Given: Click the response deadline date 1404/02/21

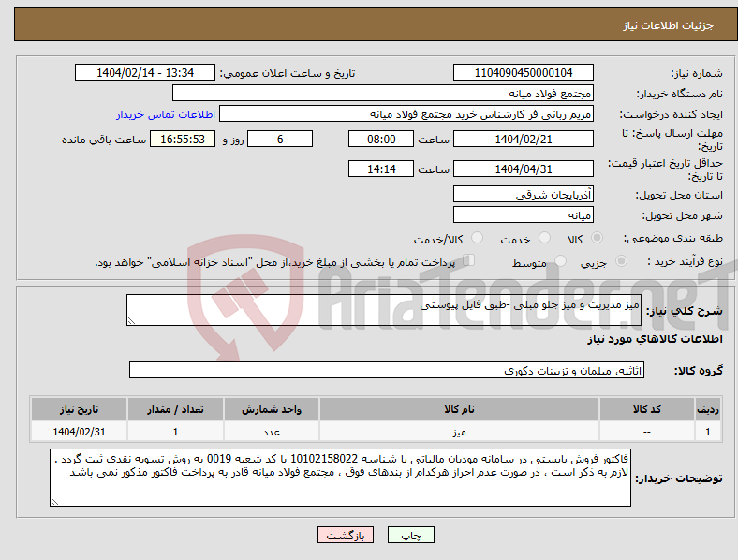Looking at the screenshot, I should (x=523, y=140).
